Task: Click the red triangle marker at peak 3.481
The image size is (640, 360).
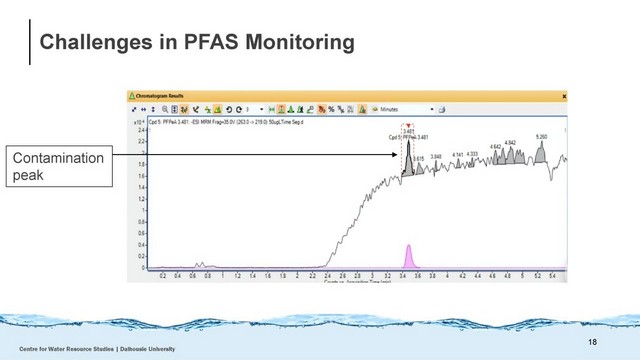Action: pos(408,126)
